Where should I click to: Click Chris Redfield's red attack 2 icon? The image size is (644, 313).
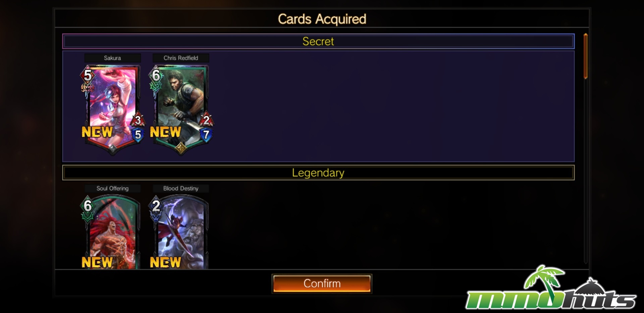pyautogui.click(x=206, y=120)
